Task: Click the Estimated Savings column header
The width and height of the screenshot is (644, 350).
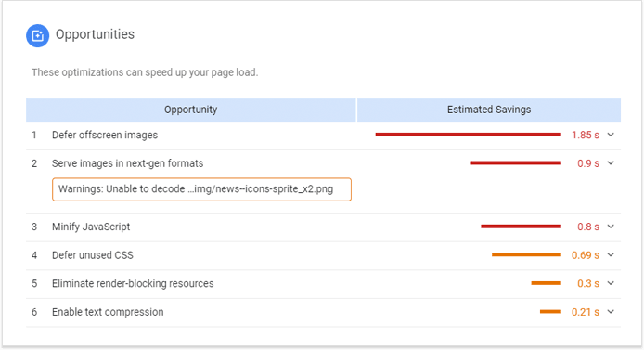Action: pos(489,110)
